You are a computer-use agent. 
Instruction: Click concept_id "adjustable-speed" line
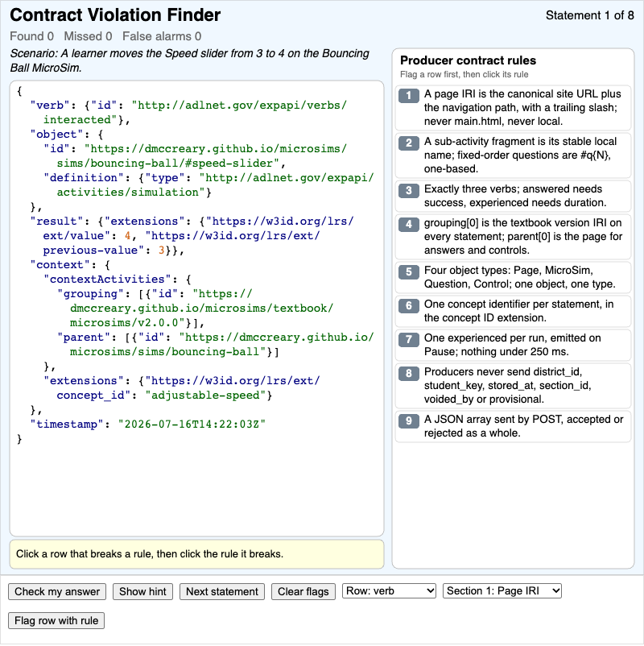pyautogui.click(x=164, y=395)
